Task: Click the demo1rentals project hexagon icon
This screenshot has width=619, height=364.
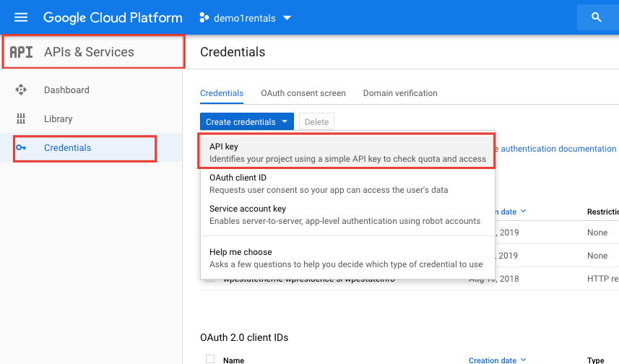Action: coord(204,18)
